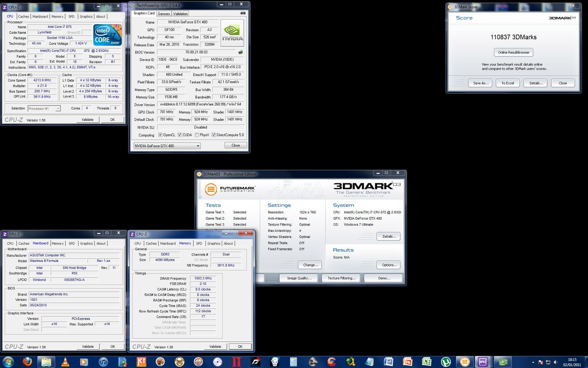Click Demo... button in 3DMark03
This screenshot has height=368, width=588.
pos(384,278)
